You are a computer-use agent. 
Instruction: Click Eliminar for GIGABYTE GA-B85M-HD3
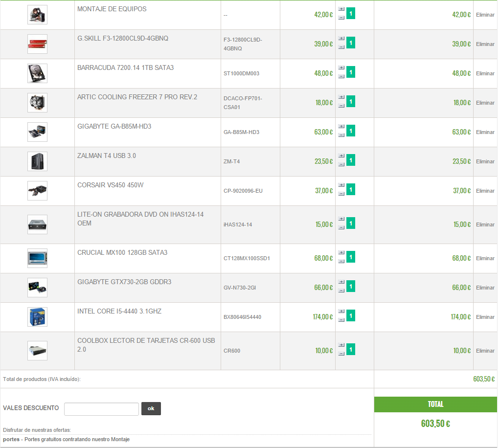coord(485,132)
